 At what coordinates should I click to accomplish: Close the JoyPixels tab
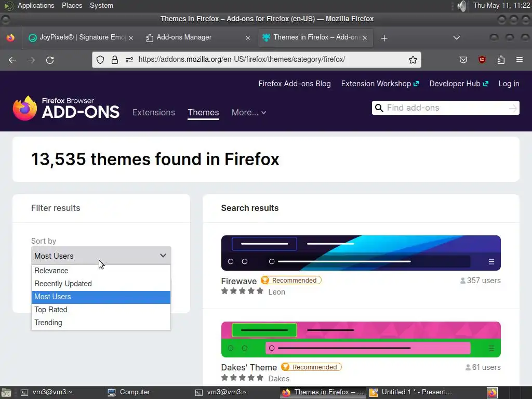click(x=131, y=38)
